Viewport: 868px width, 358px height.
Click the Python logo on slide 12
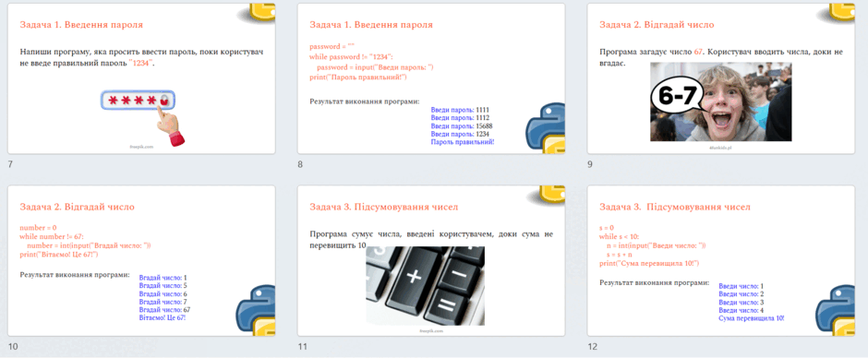[x=836, y=310]
